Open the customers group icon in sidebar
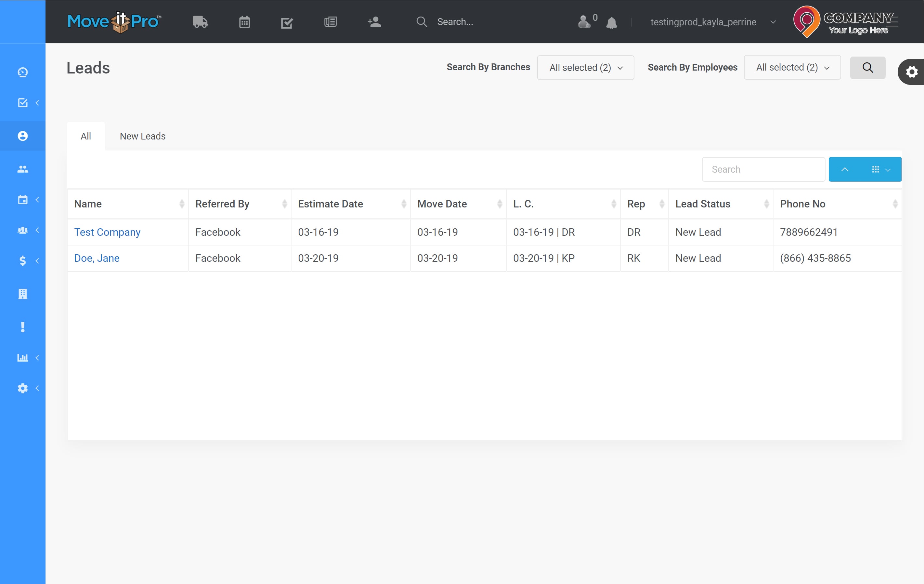 point(23,169)
